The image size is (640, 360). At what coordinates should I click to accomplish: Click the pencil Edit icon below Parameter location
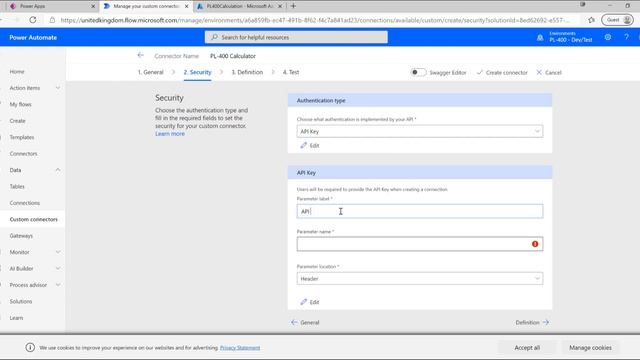[303, 302]
